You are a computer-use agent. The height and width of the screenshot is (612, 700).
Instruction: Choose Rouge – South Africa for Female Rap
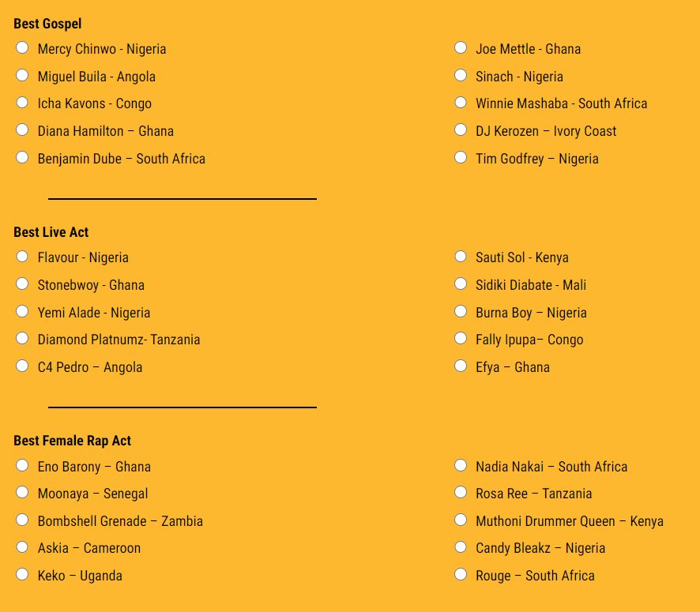[x=461, y=575]
